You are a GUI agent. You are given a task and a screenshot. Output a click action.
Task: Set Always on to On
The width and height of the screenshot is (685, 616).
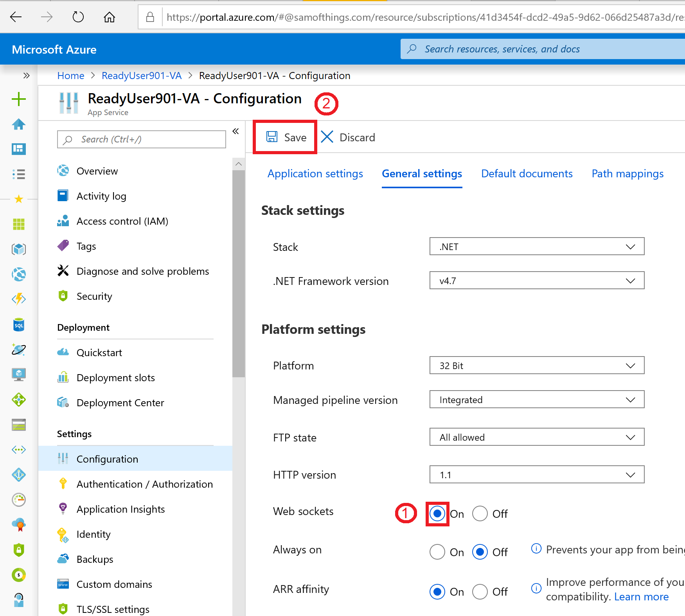click(x=437, y=552)
